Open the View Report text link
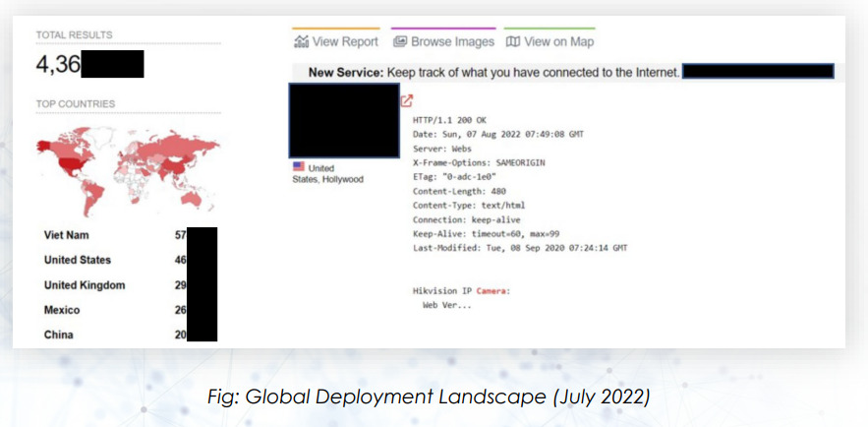This screenshot has height=427, width=868. tap(345, 42)
